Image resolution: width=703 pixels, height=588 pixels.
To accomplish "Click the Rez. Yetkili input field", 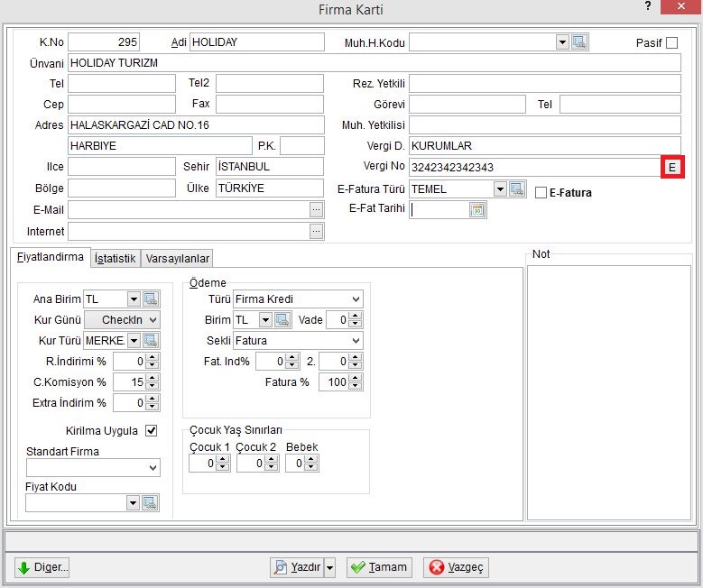I will tap(545, 83).
